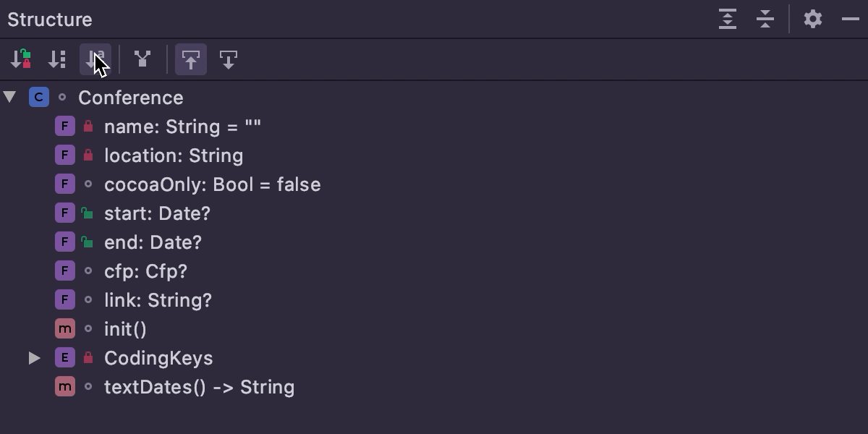The width and height of the screenshot is (868, 434).
Task: Click the method icon beside init()
Action: pyautogui.click(x=64, y=328)
